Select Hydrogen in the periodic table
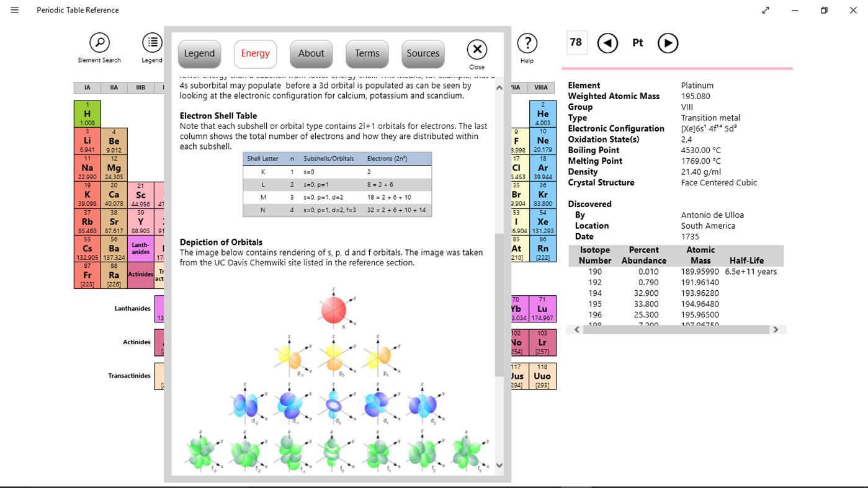 click(x=87, y=114)
